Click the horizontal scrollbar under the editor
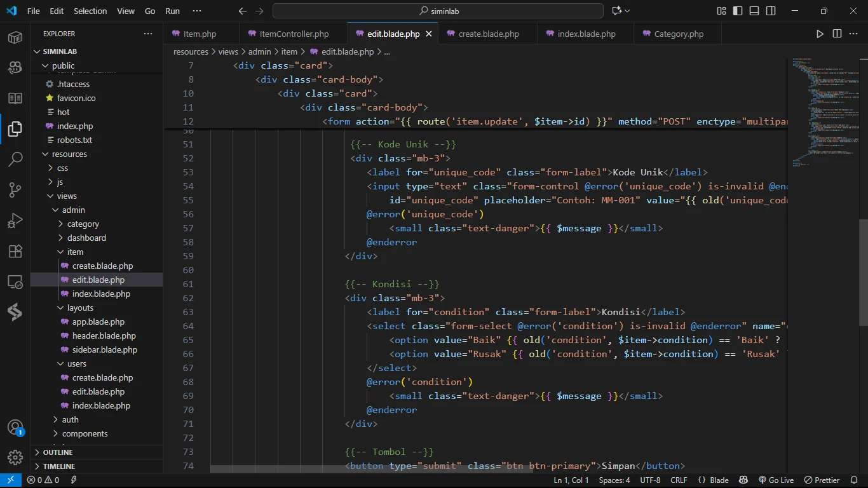The image size is (868, 488). pyautogui.click(x=372, y=469)
